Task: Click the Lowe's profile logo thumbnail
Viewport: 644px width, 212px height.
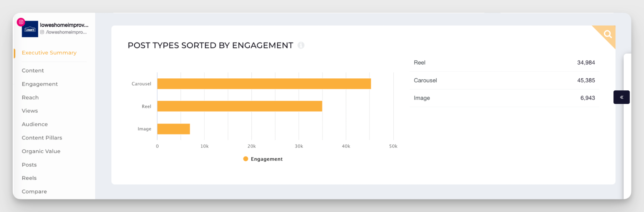Action: pos(30,29)
